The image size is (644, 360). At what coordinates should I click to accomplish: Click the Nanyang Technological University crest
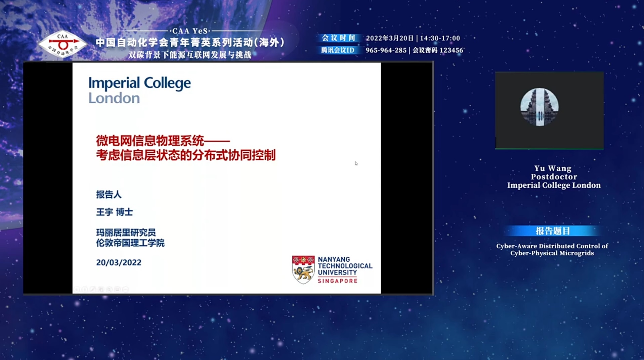(303, 269)
